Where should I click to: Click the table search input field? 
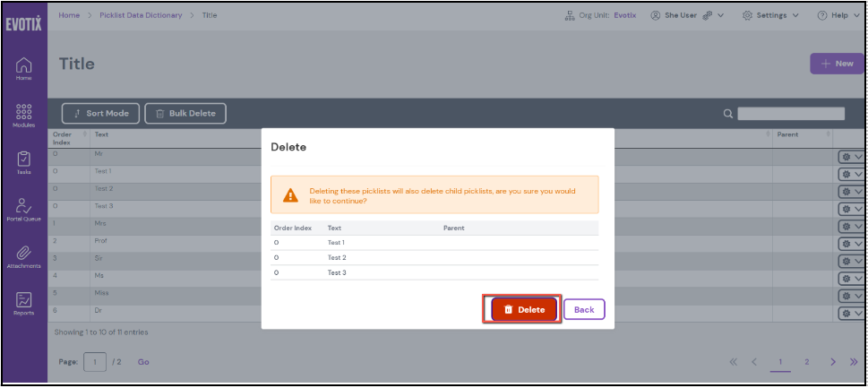tap(791, 114)
